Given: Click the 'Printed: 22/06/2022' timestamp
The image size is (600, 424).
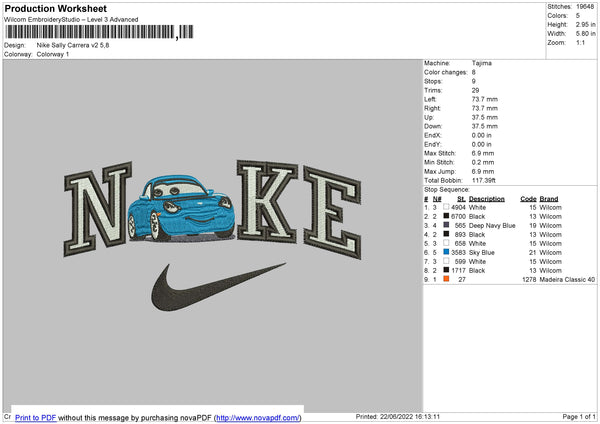Looking at the screenshot, I should click(x=398, y=416).
